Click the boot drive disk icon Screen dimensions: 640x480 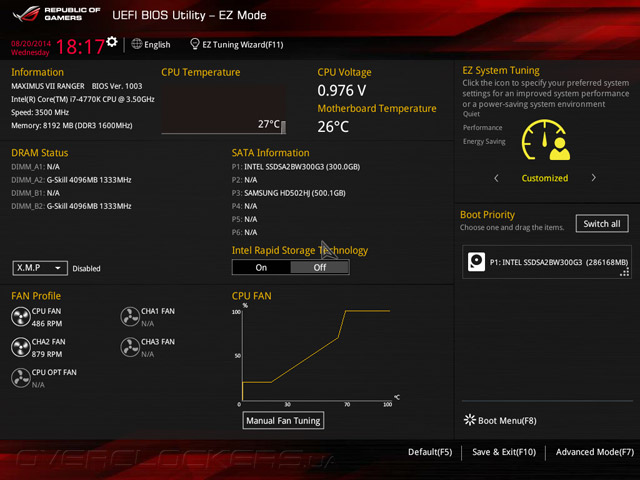tap(476, 262)
